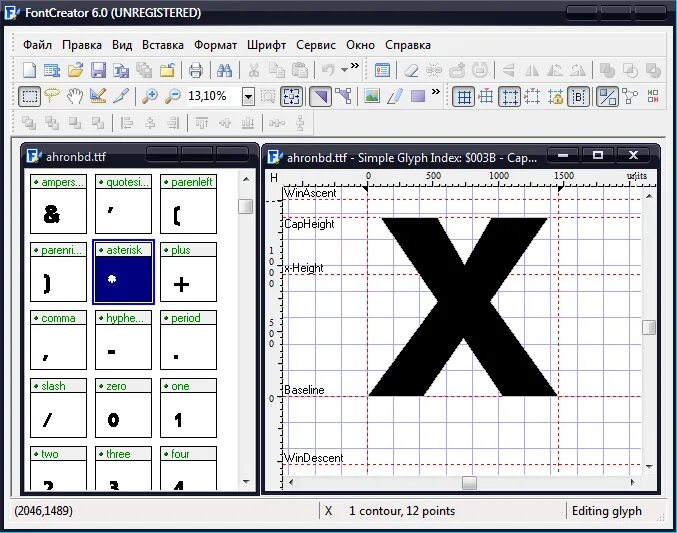Open the Сервис menu
The width and height of the screenshot is (677, 533).
(316, 45)
